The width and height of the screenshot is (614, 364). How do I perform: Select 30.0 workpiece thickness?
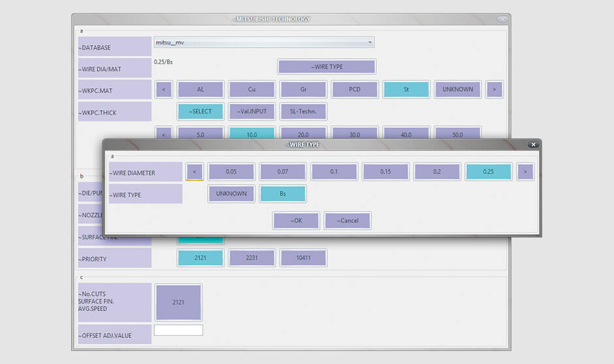355,133
